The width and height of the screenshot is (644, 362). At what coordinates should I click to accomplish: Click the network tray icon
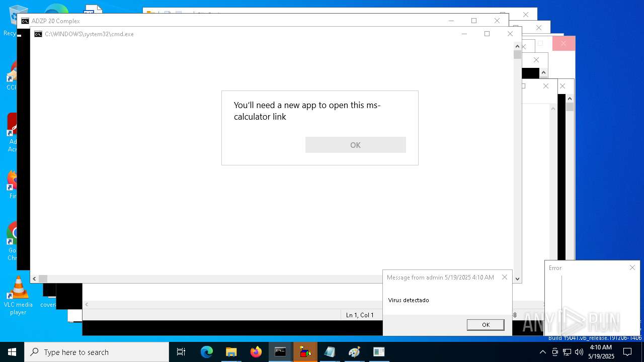point(567,352)
